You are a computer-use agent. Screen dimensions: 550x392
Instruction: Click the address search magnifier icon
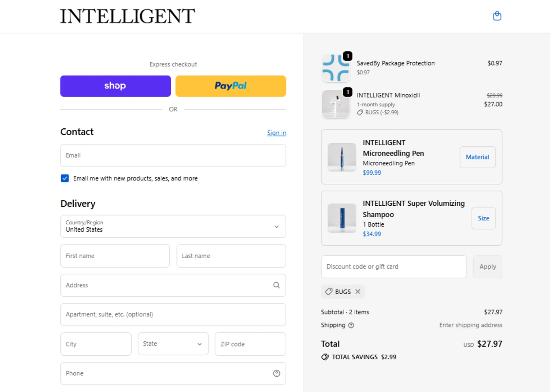[x=276, y=285]
